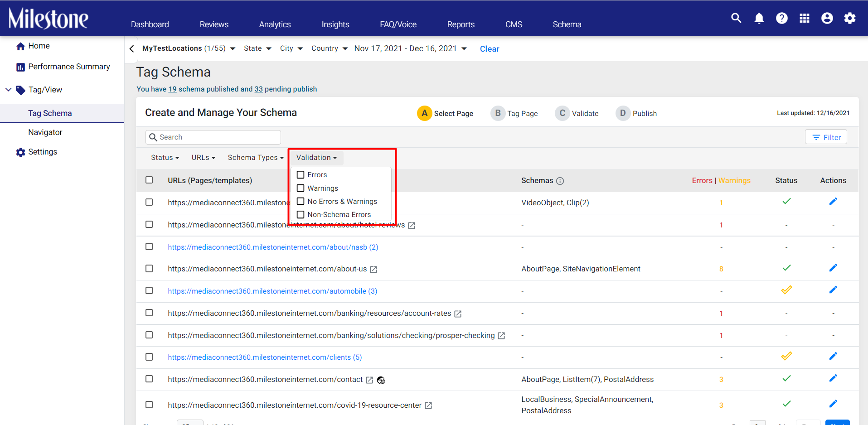Open the settings gear in top bar
The image size is (868, 425).
pyautogui.click(x=849, y=18)
